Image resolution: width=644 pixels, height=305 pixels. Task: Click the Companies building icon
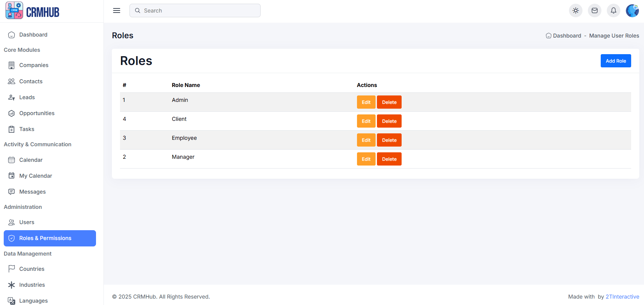[11, 65]
